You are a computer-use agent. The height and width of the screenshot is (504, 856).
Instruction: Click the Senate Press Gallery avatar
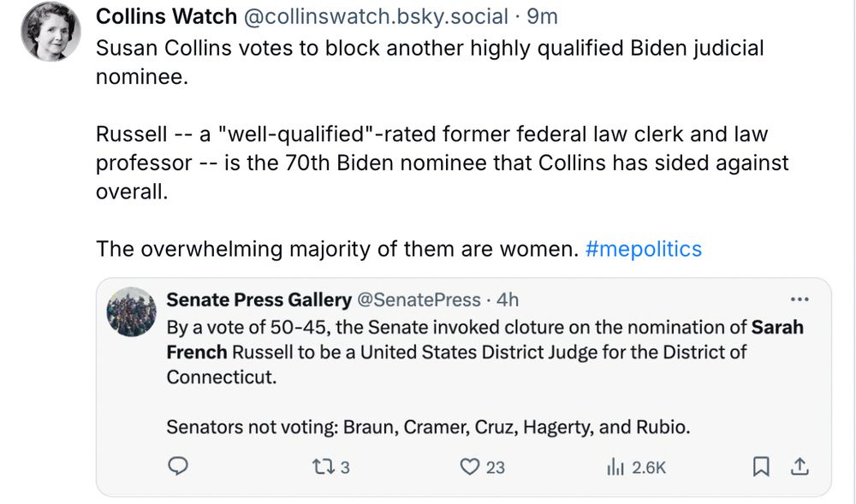tap(131, 311)
